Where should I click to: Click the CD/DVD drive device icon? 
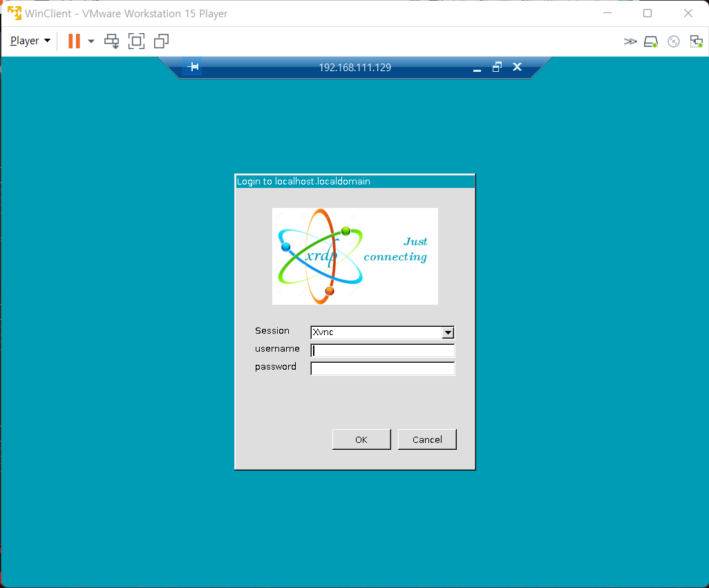click(x=673, y=41)
